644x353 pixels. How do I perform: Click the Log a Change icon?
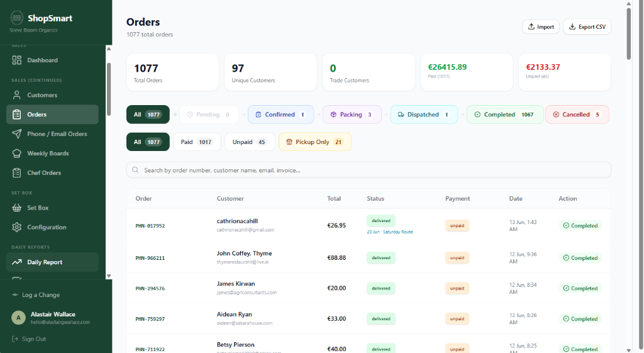tap(15, 294)
